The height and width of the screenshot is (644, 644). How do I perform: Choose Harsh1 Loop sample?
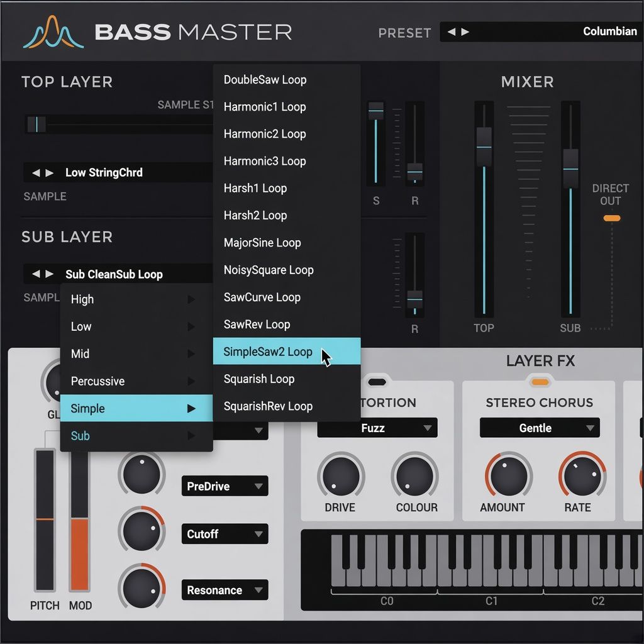pos(287,188)
